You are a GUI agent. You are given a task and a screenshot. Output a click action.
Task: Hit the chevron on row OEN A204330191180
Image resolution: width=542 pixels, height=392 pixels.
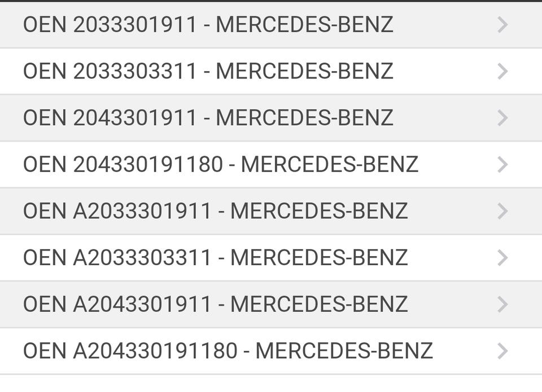pos(502,351)
